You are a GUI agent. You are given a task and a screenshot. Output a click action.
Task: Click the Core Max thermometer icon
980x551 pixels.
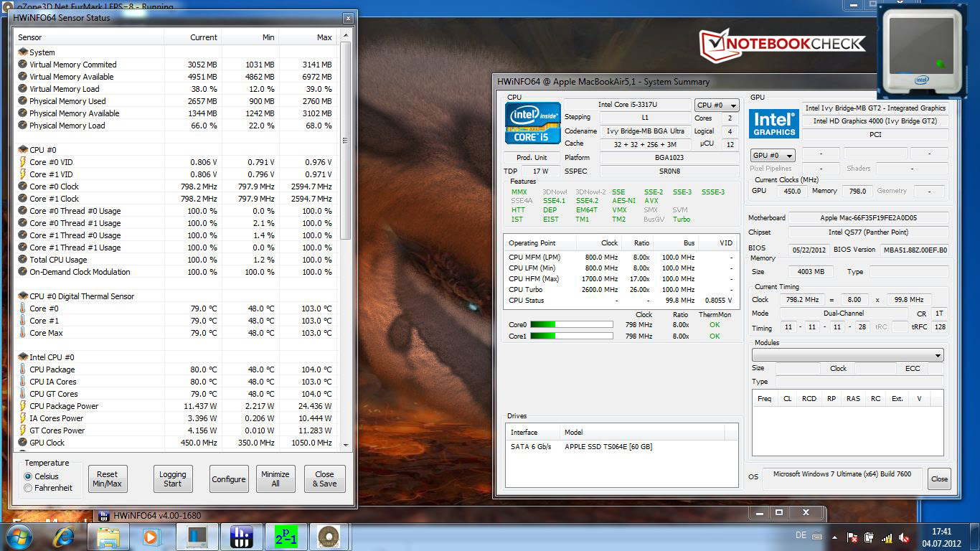pyautogui.click(x=23, y=333)
